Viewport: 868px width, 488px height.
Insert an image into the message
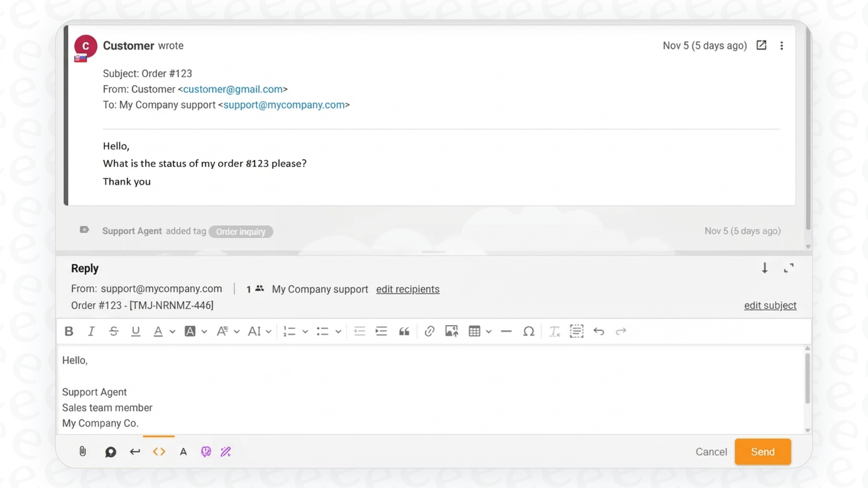tap(450, 331)
